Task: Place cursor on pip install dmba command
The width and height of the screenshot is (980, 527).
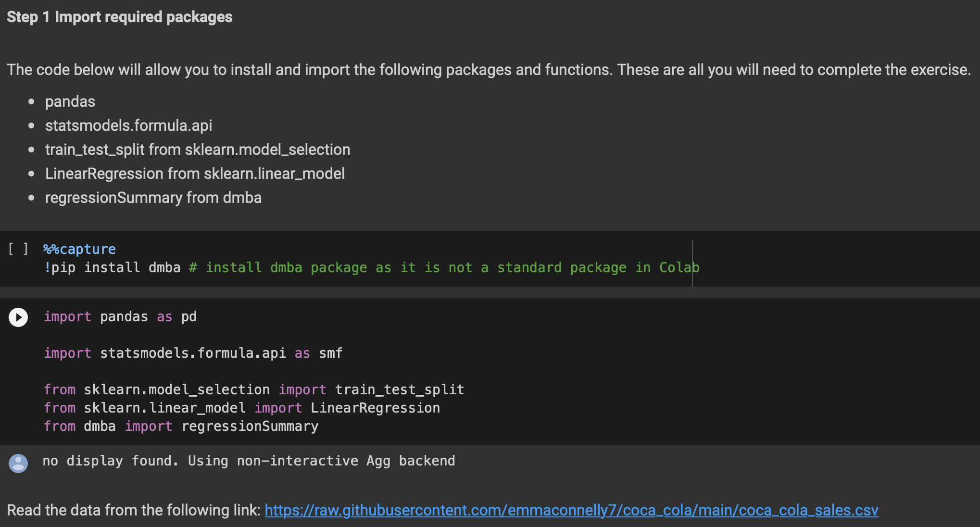Action: pos(113,267)
